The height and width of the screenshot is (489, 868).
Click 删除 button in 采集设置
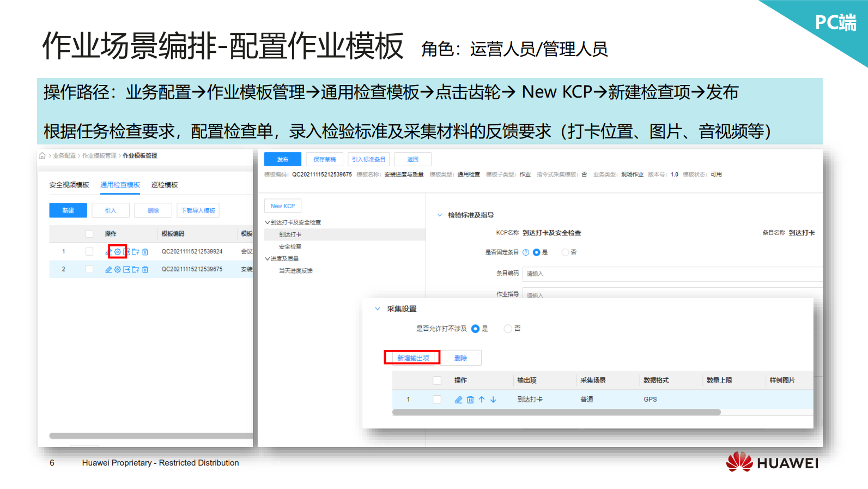pyautogui.click(x=461, y=358)
